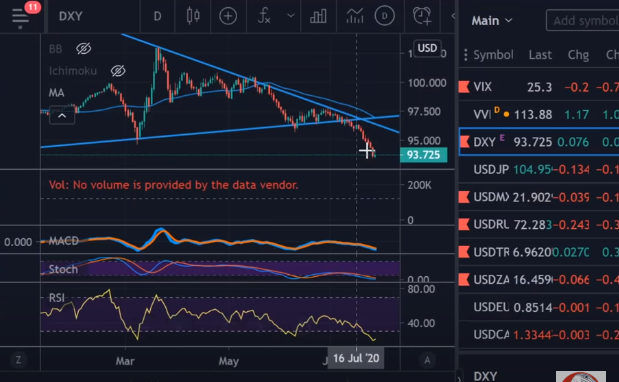Open the bar chart financials icon
Screen dimensions: 619x382
point(318,16)
